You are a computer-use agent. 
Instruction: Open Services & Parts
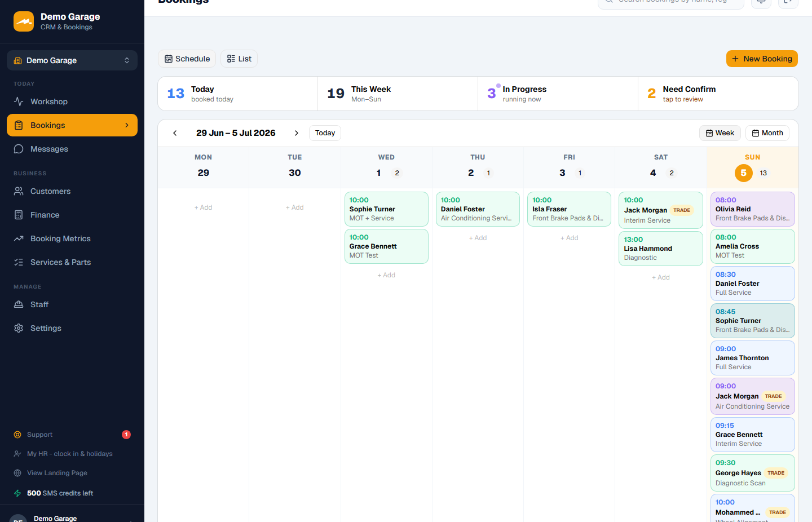(72, 262)
